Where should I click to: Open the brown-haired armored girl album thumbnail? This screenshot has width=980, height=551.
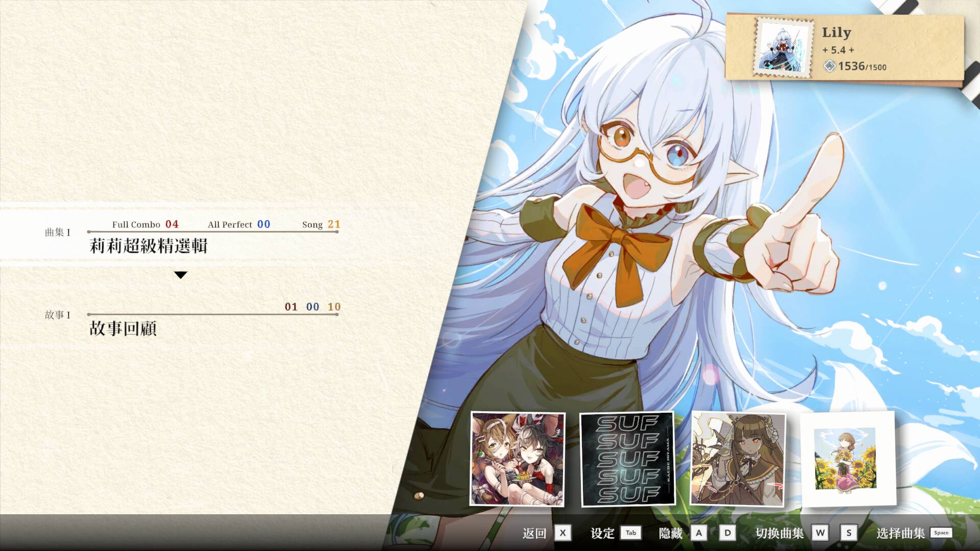tap(738, 459)
